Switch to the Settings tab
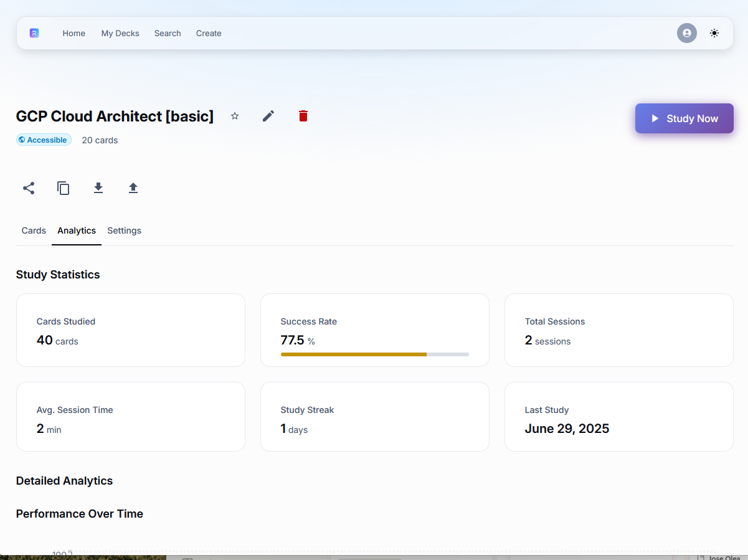This screenshot has width=748, height=560. pyautogui.click(x=125, y=230)
